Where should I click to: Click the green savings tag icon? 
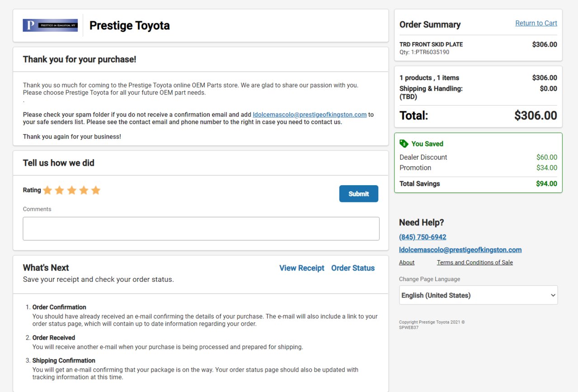(x=404, y=144)
